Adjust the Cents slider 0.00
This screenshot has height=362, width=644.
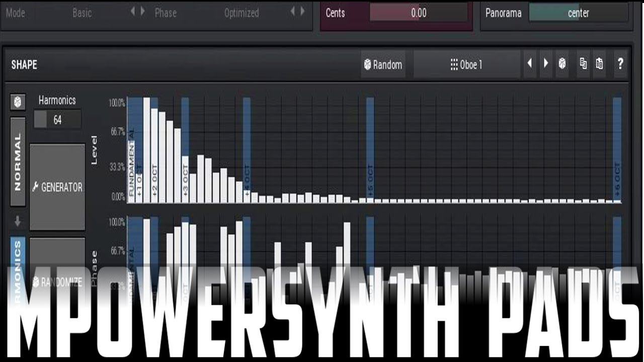[419, 13]
